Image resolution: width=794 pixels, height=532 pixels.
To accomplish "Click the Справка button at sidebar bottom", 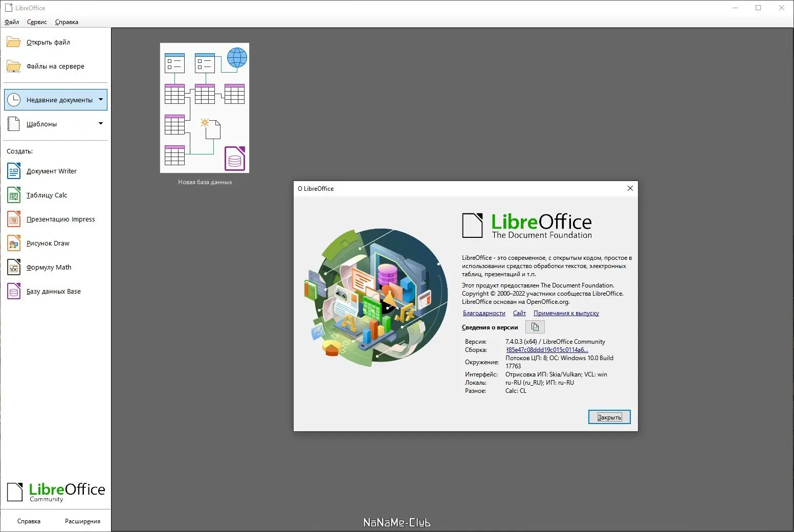I will coord(29,521).
